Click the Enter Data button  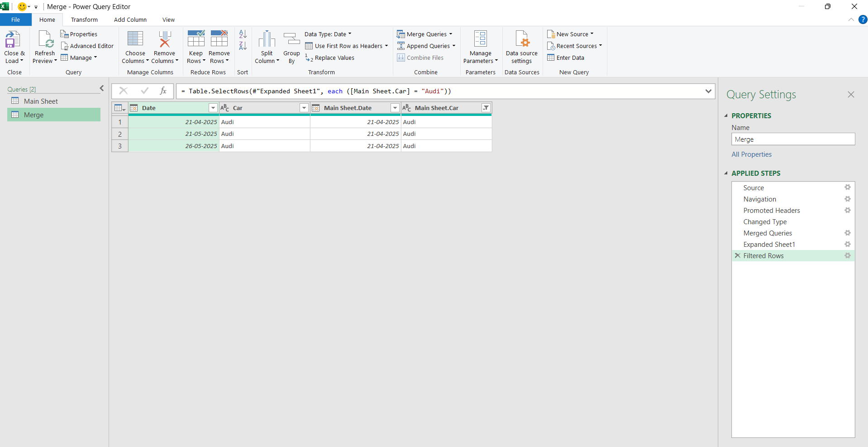click(566, 58)
